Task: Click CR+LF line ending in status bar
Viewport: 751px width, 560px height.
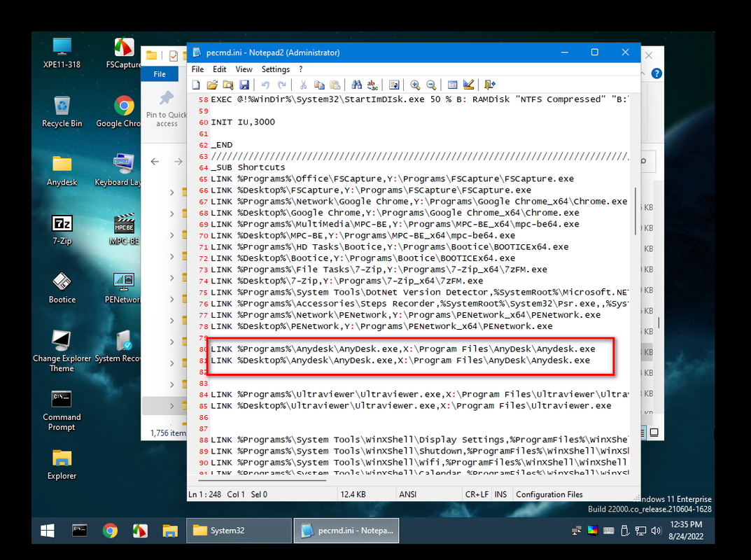Action: tap(477, 494)
